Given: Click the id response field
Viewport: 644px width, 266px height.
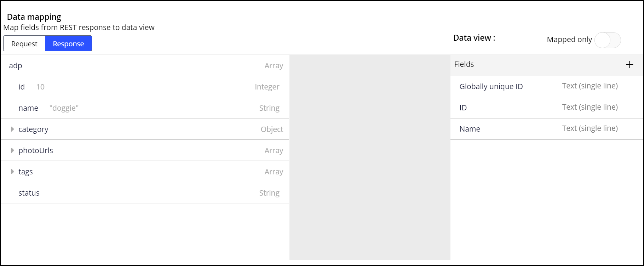Looking at the screenshot, I should click(x=22, y=87).
